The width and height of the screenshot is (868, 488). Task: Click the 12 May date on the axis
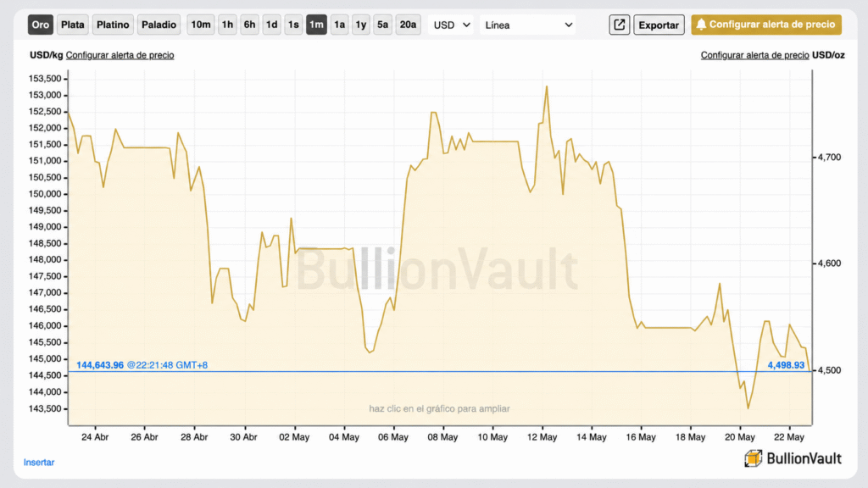click(542, 437)
